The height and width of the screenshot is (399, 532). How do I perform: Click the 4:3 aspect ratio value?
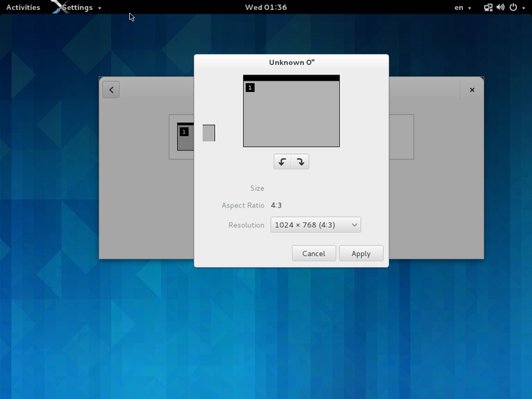[x=276, y=205]
